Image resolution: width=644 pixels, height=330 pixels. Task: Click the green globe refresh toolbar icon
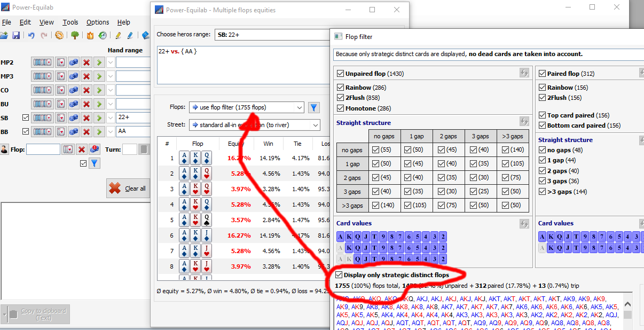(103, 35)
